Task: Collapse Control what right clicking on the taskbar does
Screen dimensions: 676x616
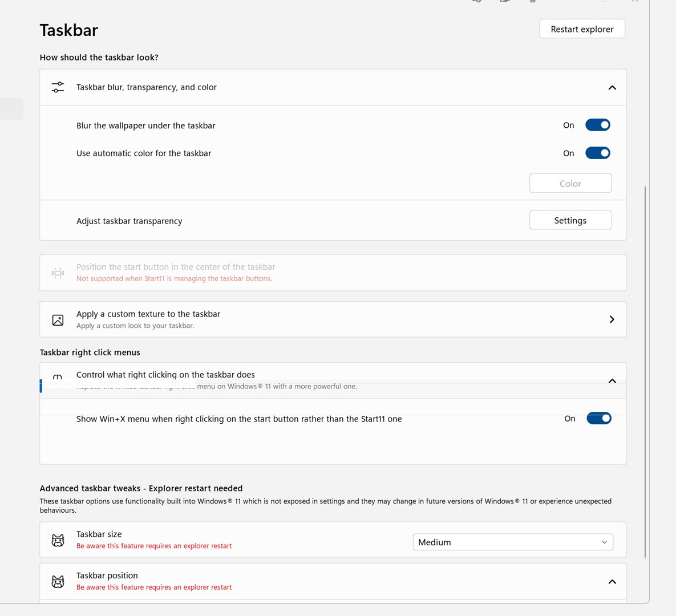Action: click(x=612, y=381)
